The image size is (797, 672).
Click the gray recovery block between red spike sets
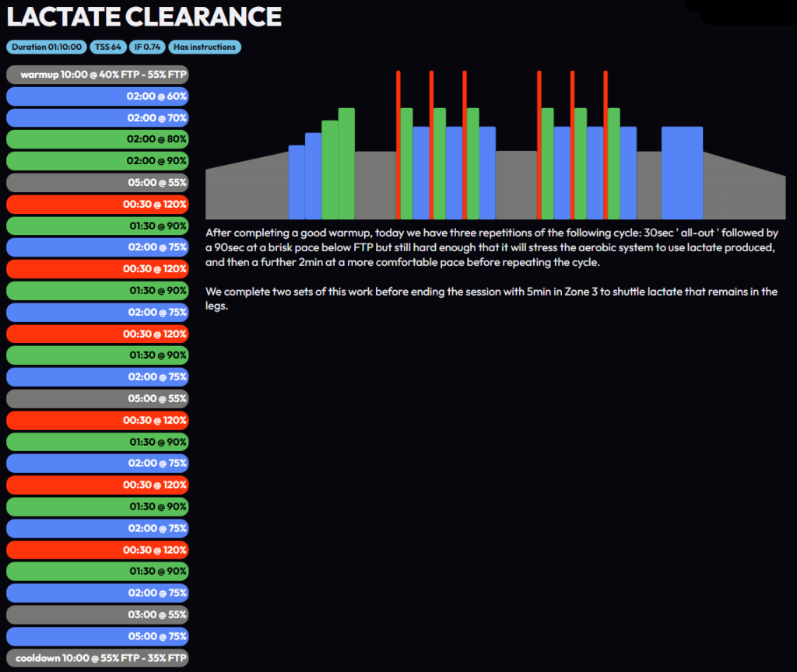tap(516, 185)
